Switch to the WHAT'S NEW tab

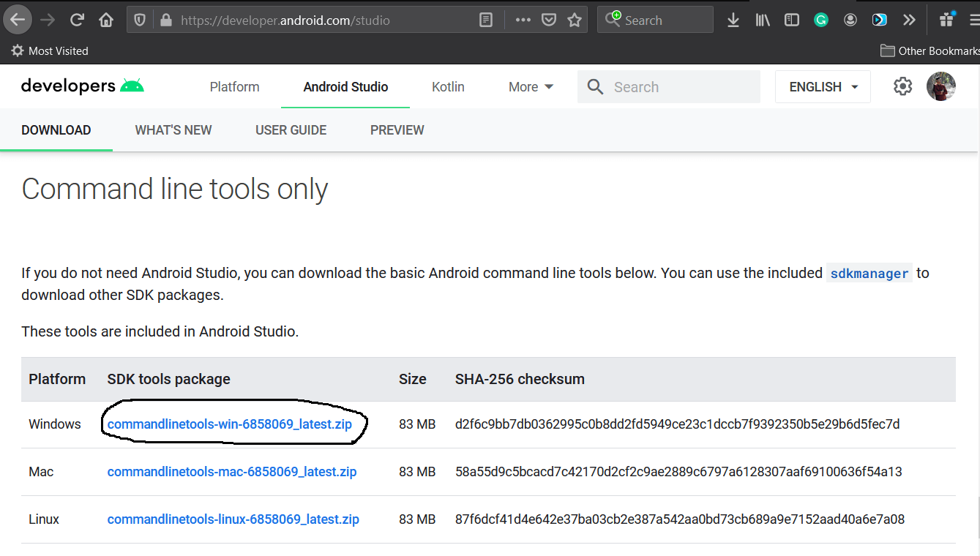coord(173,129)
